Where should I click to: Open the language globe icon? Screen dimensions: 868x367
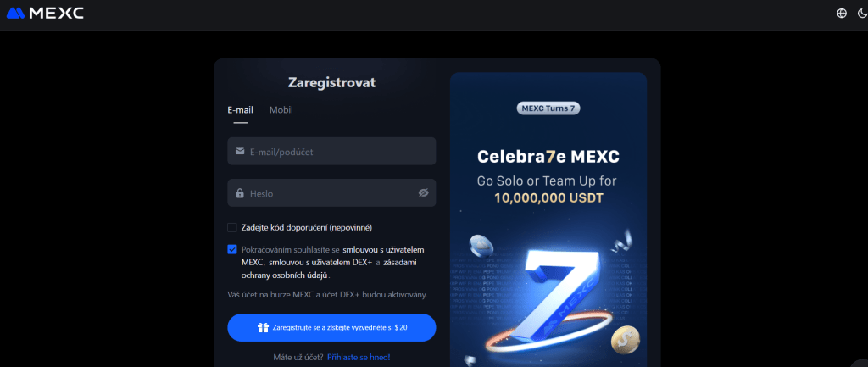pyautogui.click(x=842, y=14)
